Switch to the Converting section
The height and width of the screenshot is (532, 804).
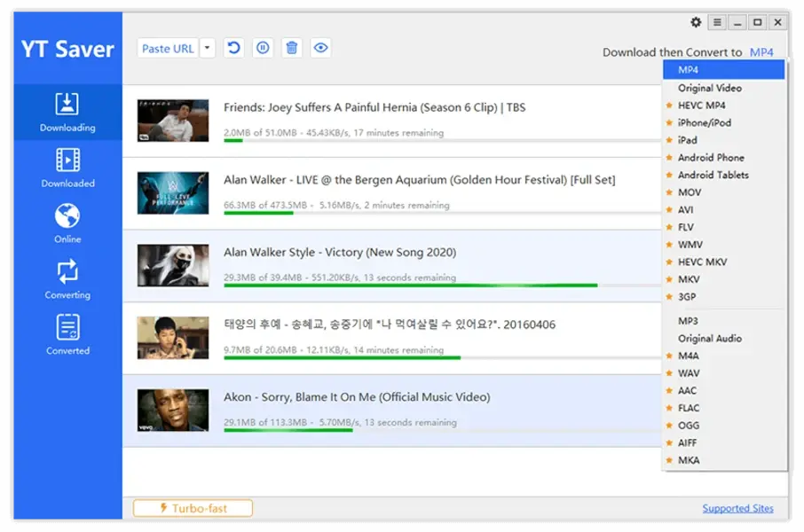point(67,279)
